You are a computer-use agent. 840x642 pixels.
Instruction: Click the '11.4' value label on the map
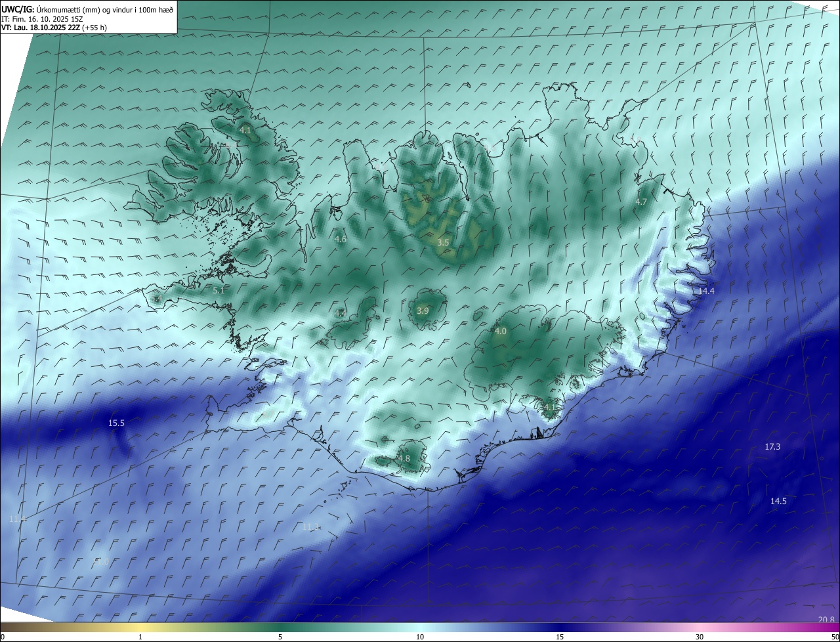click(18, 519)
